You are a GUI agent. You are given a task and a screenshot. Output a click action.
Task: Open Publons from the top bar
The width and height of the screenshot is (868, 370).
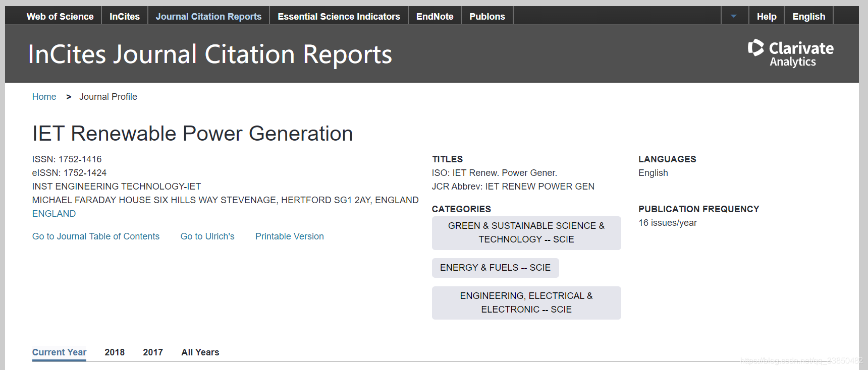[x=487, y=17]
